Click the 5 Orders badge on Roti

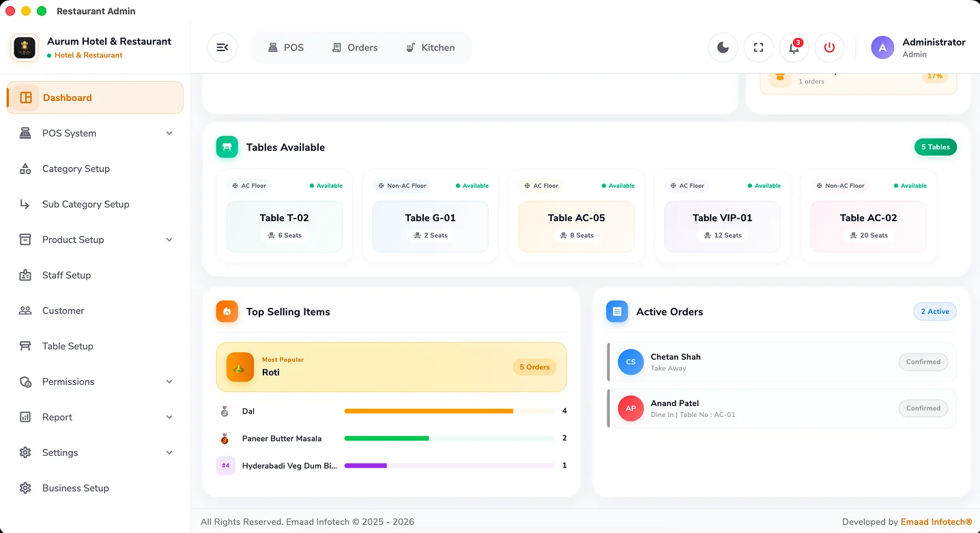point(534,367)
